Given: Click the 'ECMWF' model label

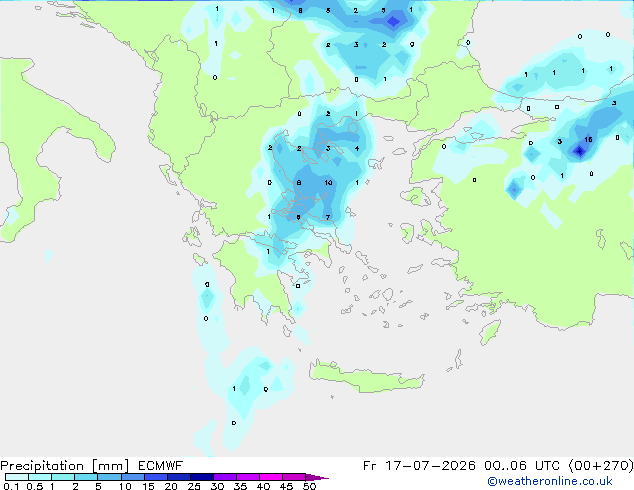Looking at the screenshot, I should click(161, 466).
